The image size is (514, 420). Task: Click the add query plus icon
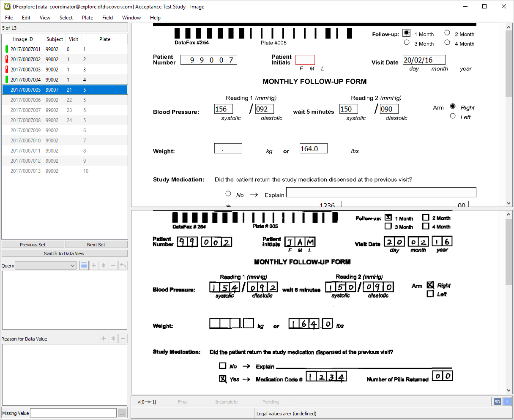[x=94, y=266]
